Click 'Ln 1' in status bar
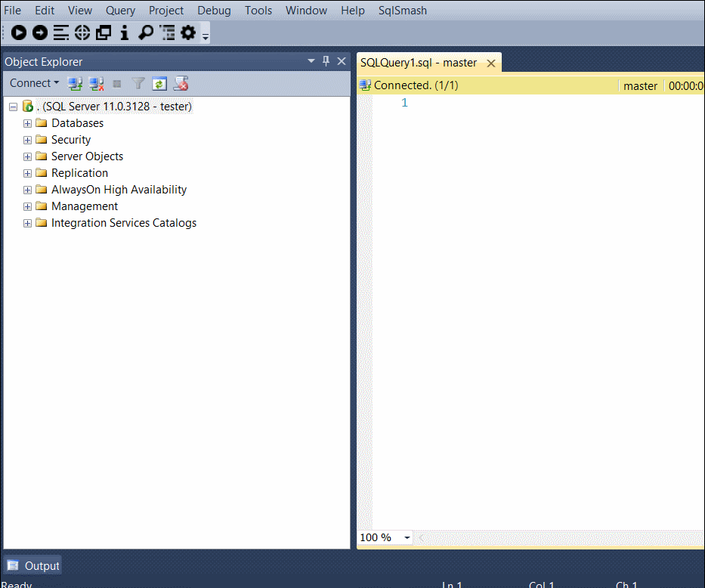705x588 pixels. click(x=452, y=584)
